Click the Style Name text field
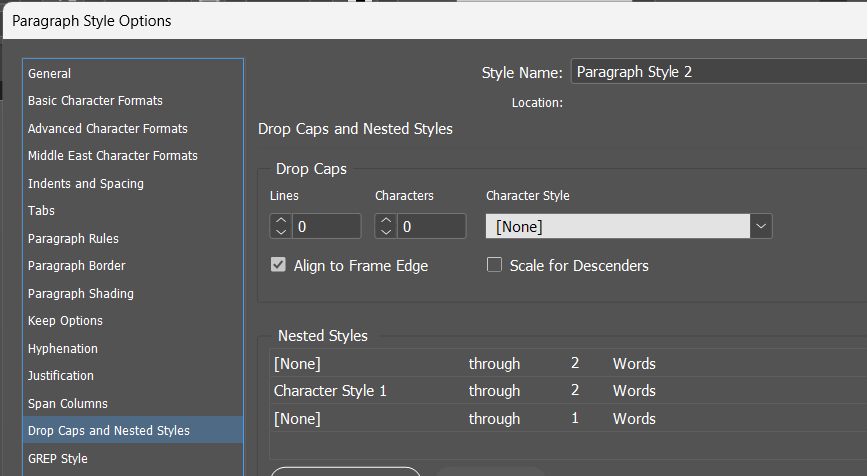The image size is (867, 476). click(x=718, y=73)
